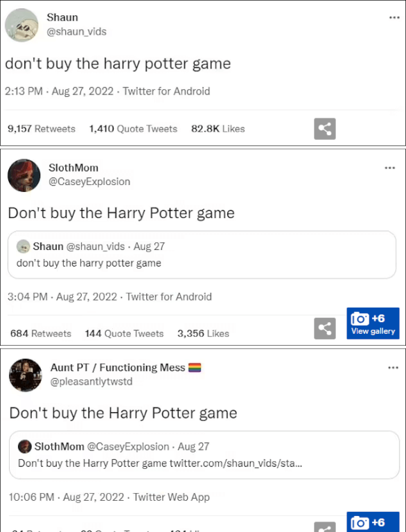Click the share icon on Shaun's tweet
Image resolution: width=406 pixels, height=532 pixels.
pos(324,129)
